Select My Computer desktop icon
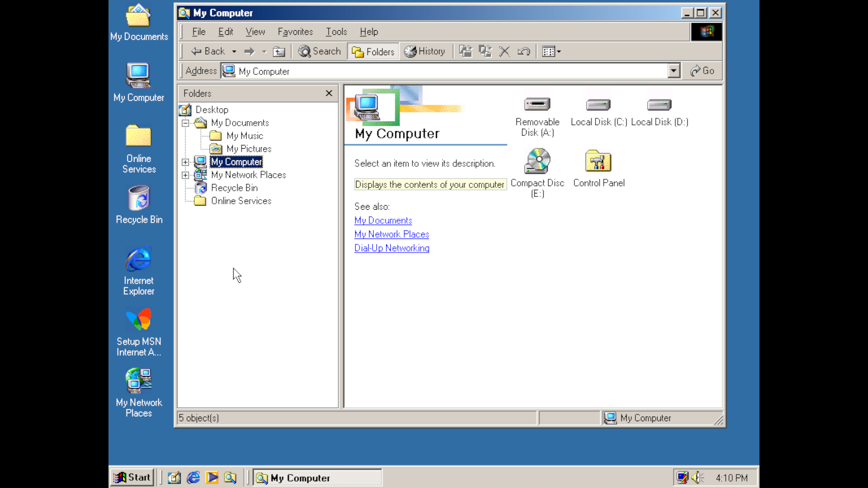 coord(139,83)
